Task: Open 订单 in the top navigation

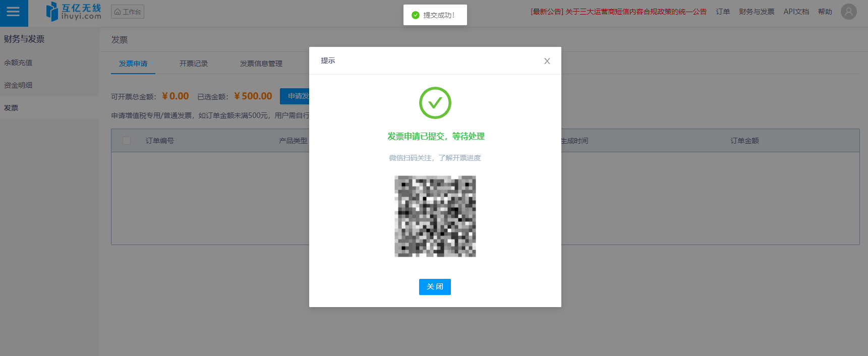Action: (x=723, y=12)
